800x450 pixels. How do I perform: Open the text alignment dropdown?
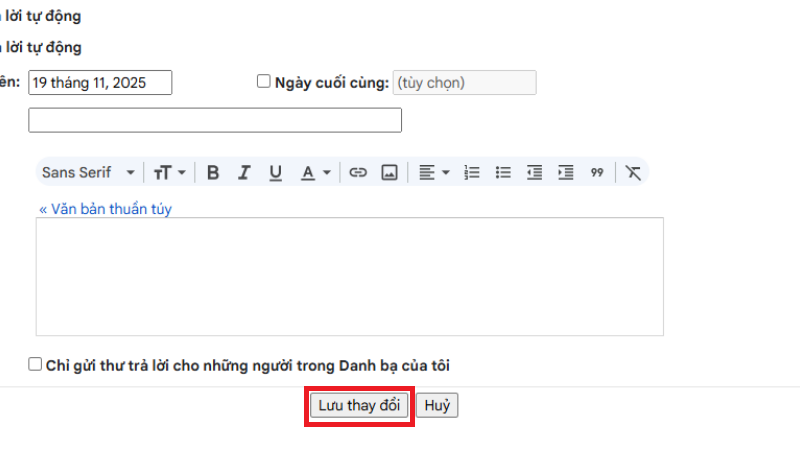(434, 172)
